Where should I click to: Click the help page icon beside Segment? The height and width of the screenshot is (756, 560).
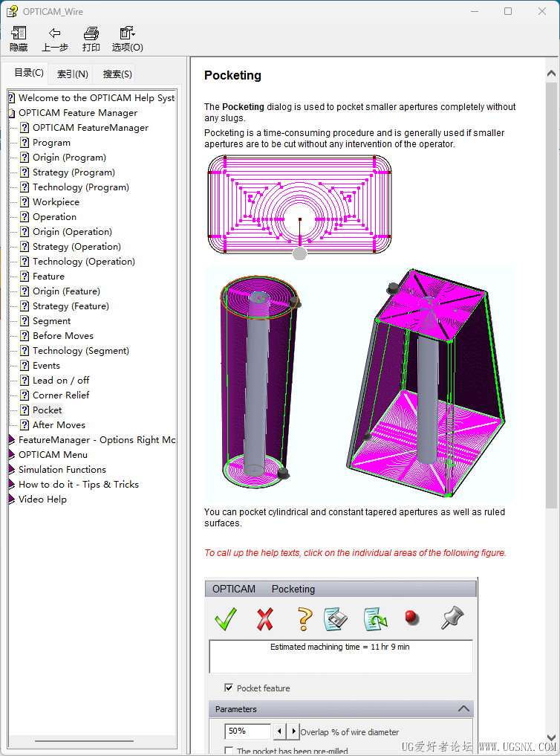pyautogui.click(x=25, y=320)
